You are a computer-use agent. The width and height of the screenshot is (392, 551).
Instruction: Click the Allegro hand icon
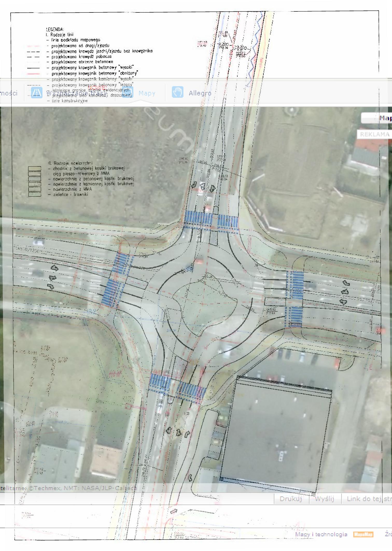point(178,92)
